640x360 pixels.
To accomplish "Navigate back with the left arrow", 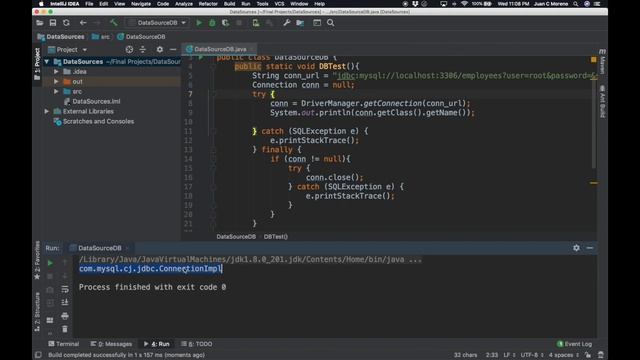I will tap(83, 23).
